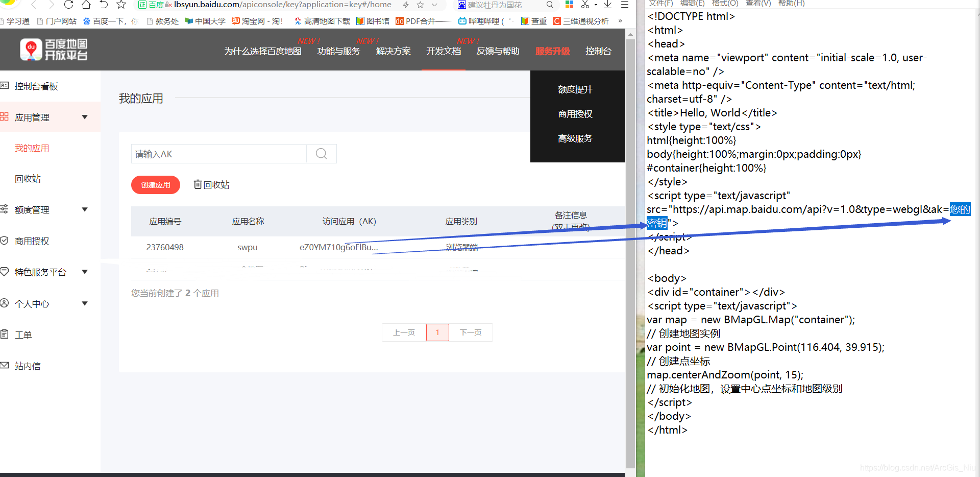Show more bookmarks overflow chevron
The height and width of the screenshot is (477, 980).
[x=620, y=21]
